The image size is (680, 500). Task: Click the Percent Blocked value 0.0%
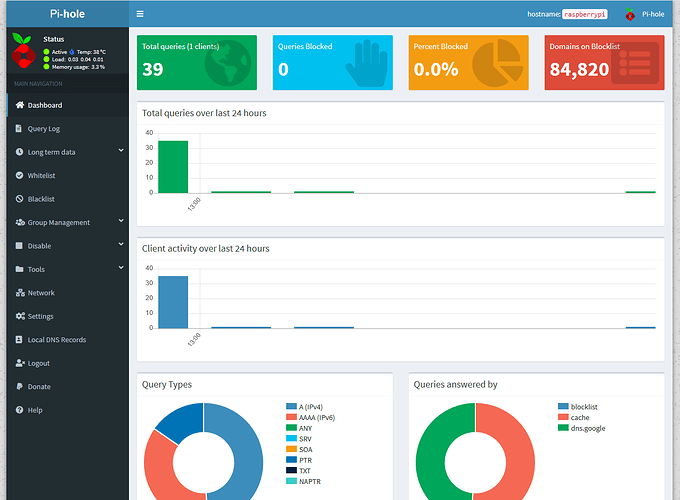436,69
